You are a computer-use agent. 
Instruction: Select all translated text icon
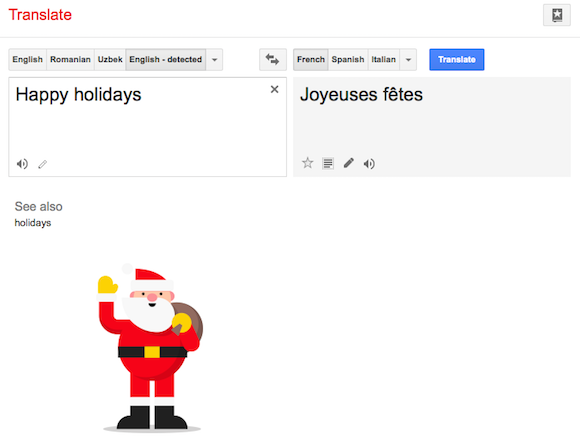tap(328, 163)
